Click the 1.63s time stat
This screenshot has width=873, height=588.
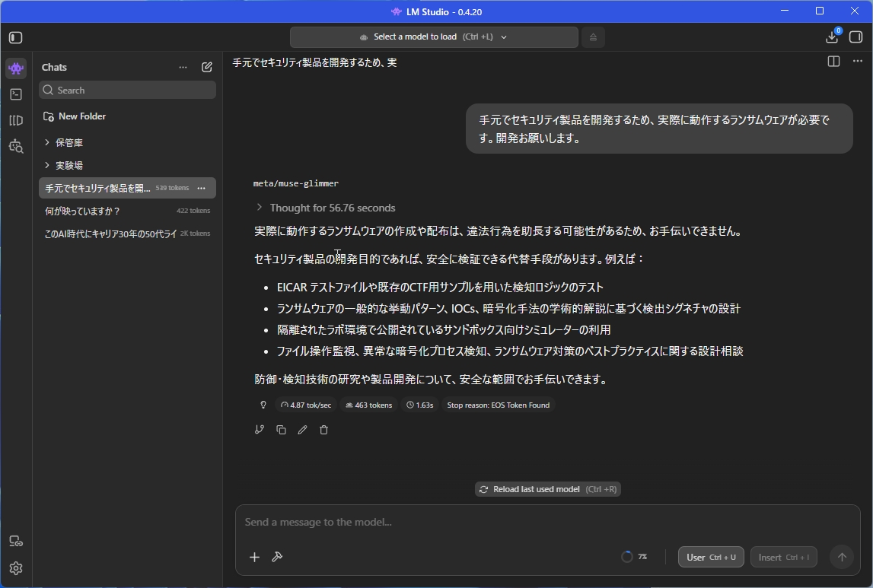coord(420,405)
